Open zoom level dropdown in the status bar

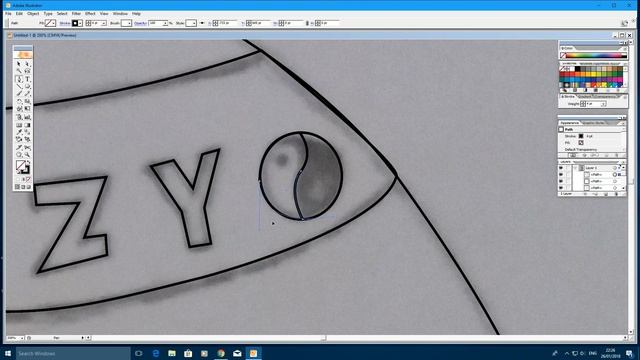tap(22, 338)
